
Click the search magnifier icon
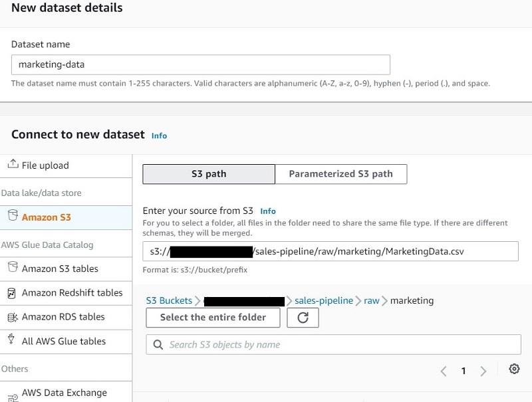pyautogui.click(x=158, y=345)
